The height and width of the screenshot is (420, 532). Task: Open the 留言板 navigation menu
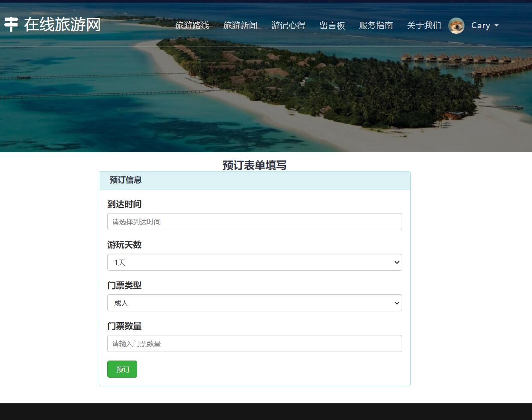tap(333, 25)
